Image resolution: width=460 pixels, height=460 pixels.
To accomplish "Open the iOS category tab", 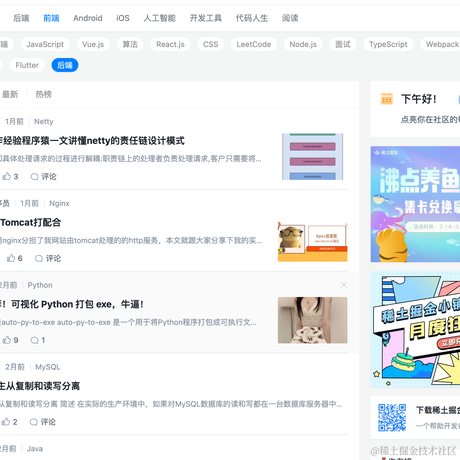I will (x=123, y=18).
